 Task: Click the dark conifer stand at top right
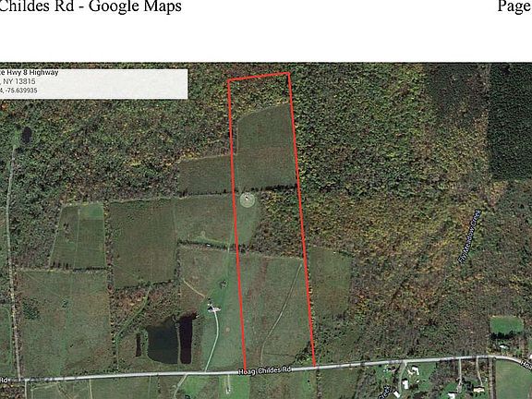510,122
